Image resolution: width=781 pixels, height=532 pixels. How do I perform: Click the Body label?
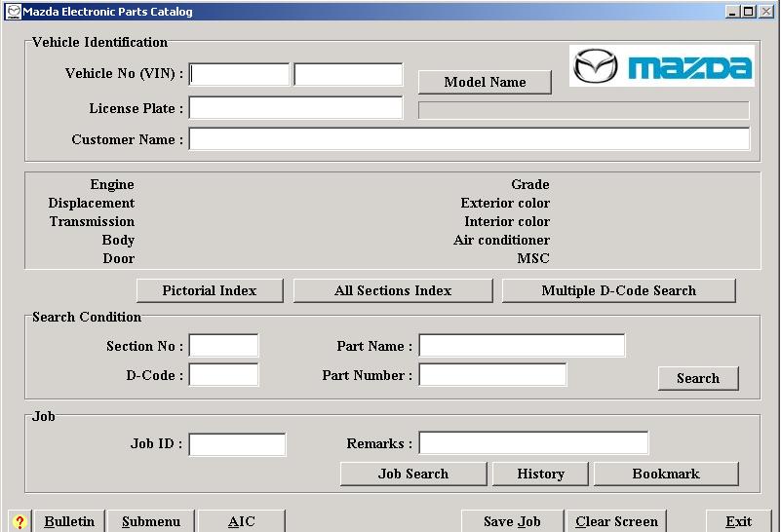click(x=118, y=240)
